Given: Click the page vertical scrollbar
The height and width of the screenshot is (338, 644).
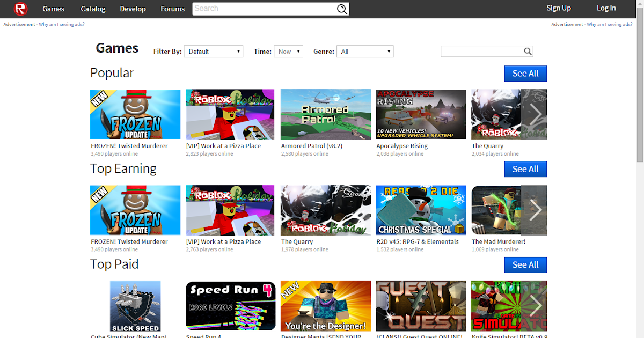Looking at the screenshot, I should 639,86.
